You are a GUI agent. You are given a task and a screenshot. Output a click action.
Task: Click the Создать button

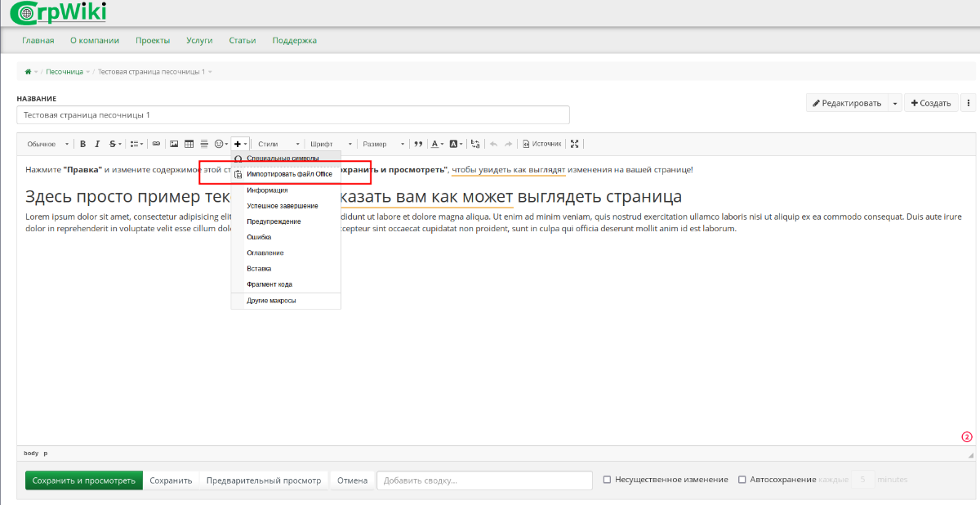click(930, 103)
